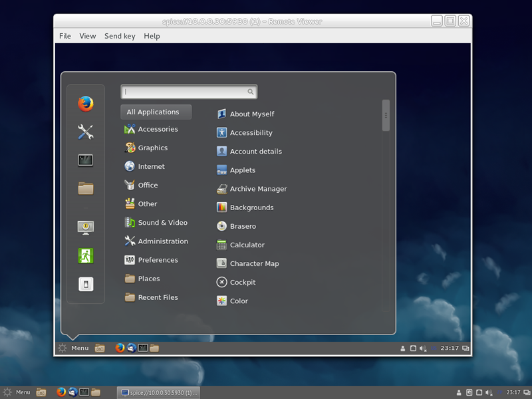Select the Graphics category
The height and width of the screenshot is (399, 532).
146,148
